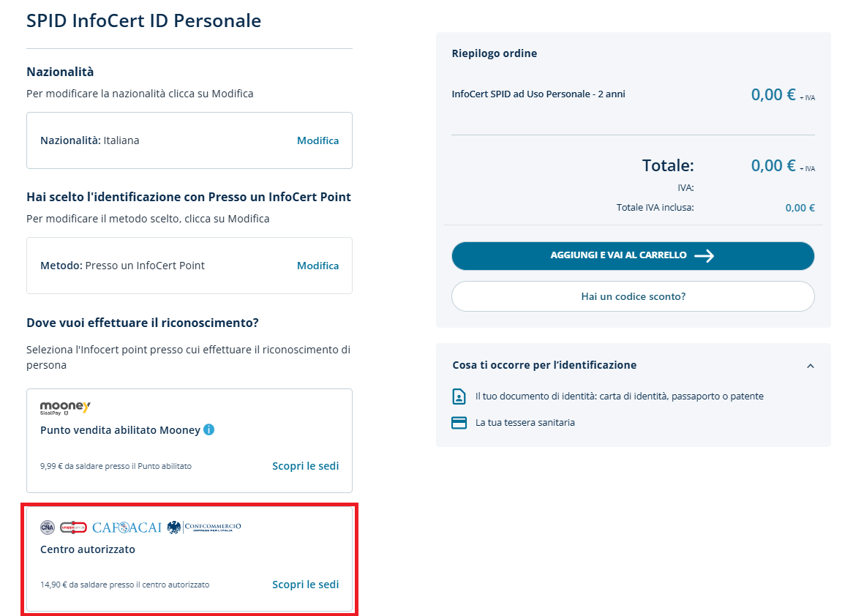This screenshot has height=616, width=853.
Task: Click the identity document icon
Action: coord(459,397)
